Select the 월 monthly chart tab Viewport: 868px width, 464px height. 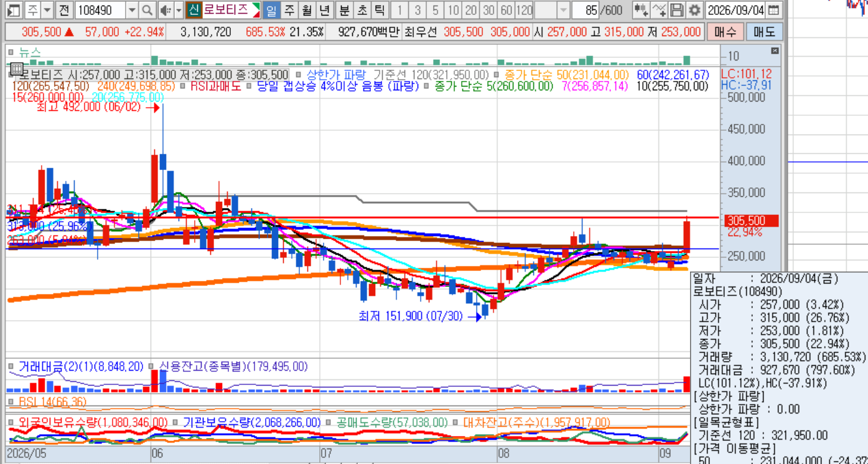point(307,10)
